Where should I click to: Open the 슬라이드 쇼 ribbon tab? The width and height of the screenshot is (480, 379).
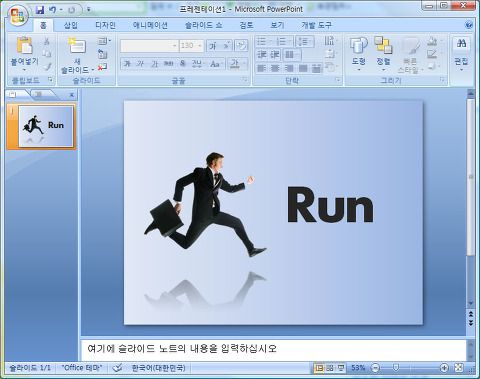pyautogui.click(x=204, y=25)
